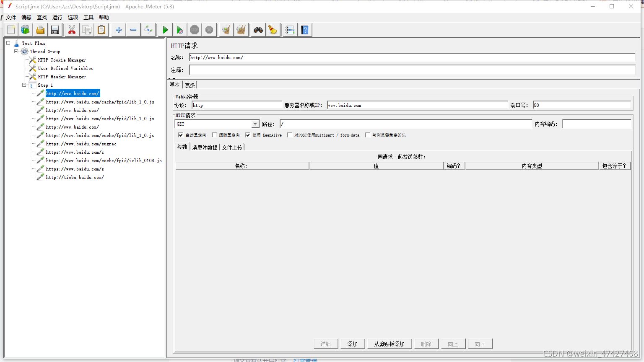Open the 运行 menu

click(57, 17)
